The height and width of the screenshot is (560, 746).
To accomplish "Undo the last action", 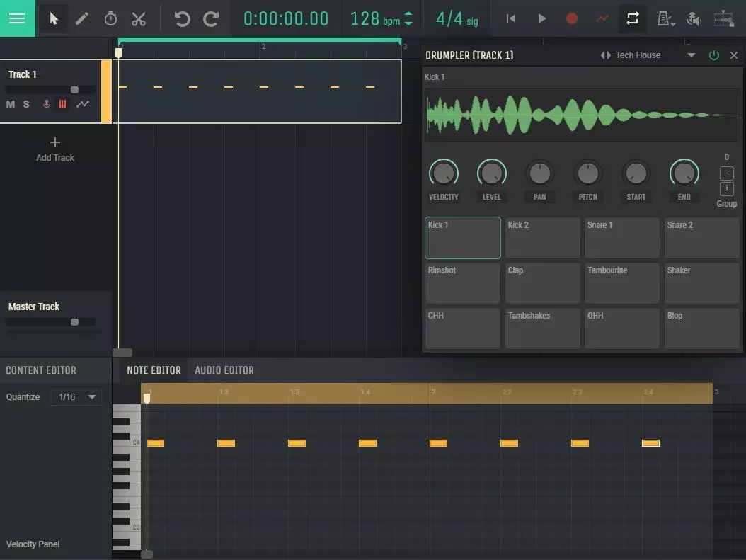I will 182,18.
